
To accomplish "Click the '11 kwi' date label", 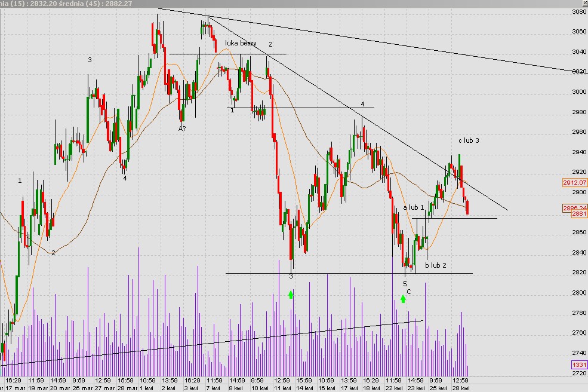I will point(282,388).
